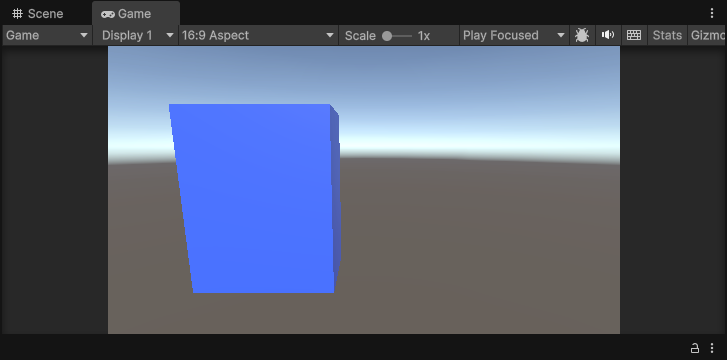This screenshot has width=727, height=360.
Task: Open the bottom panel three-dot menu
Action: point(712,347)
